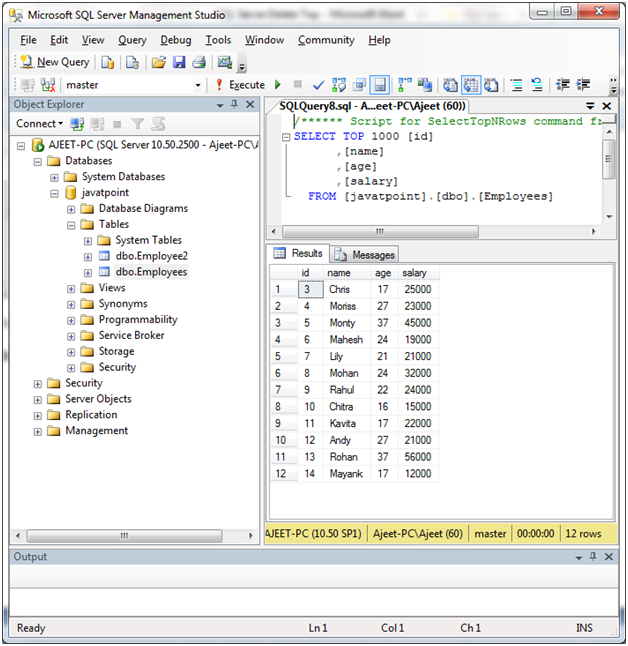
Task: Toggle Include Actual Execution Plan
Action: tap(405, 85)
